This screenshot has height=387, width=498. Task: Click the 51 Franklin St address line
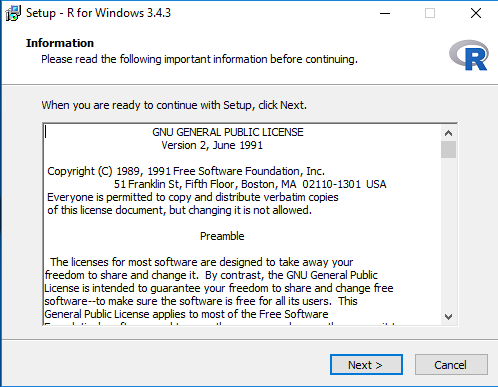pos(250,184)
